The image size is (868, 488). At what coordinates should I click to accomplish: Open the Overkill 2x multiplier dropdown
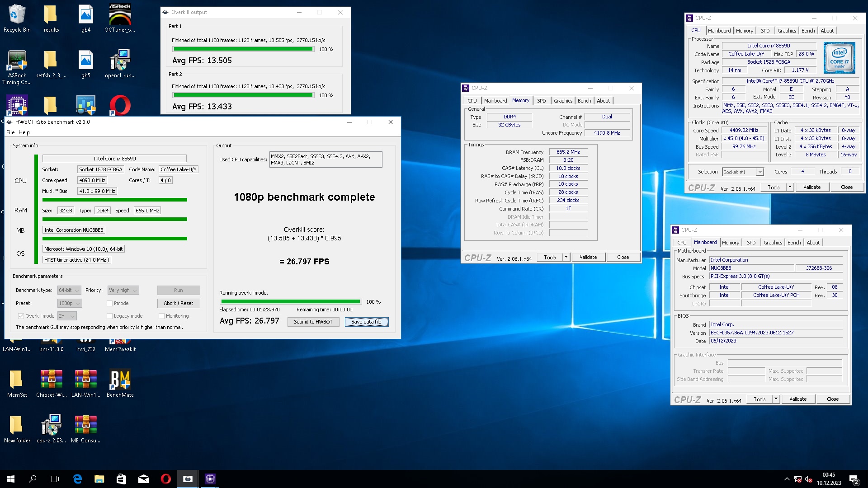coord(66,316)
